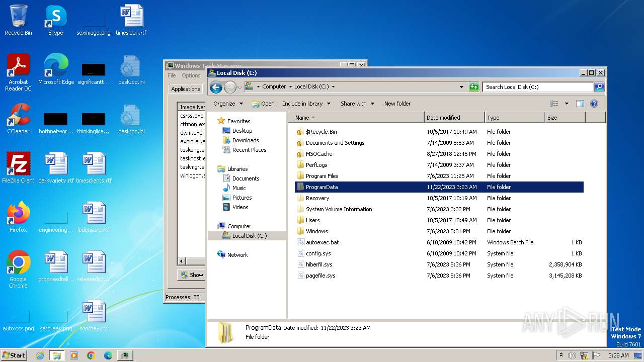Select sonthey.rtf document icon

click(94, 316)
